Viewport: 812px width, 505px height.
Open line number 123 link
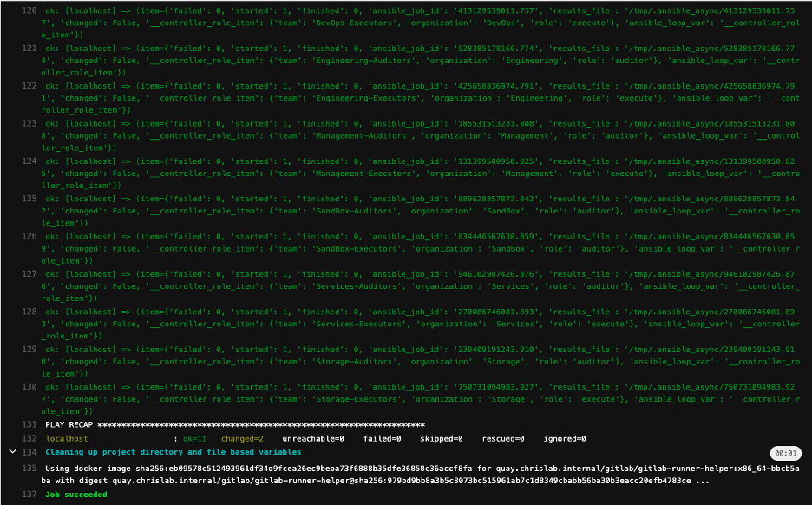(x=29, y=123)
